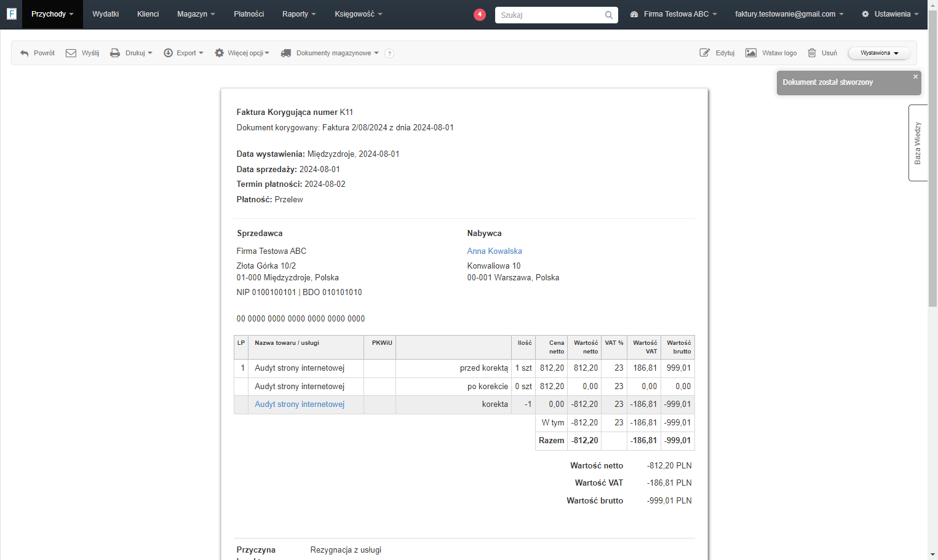Click the Firma Testowa ABC company label
The height and width of the screenshot is (560, 938).
[677, 14]
